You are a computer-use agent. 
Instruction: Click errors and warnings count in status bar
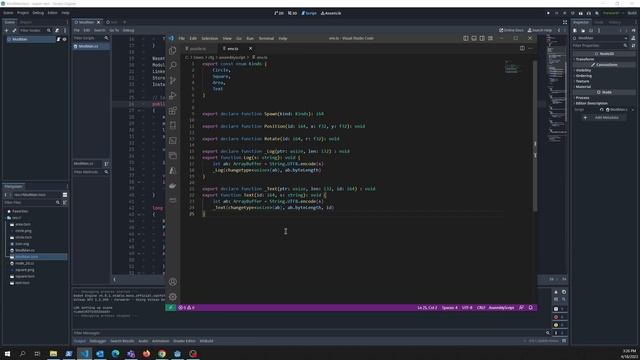186,308
